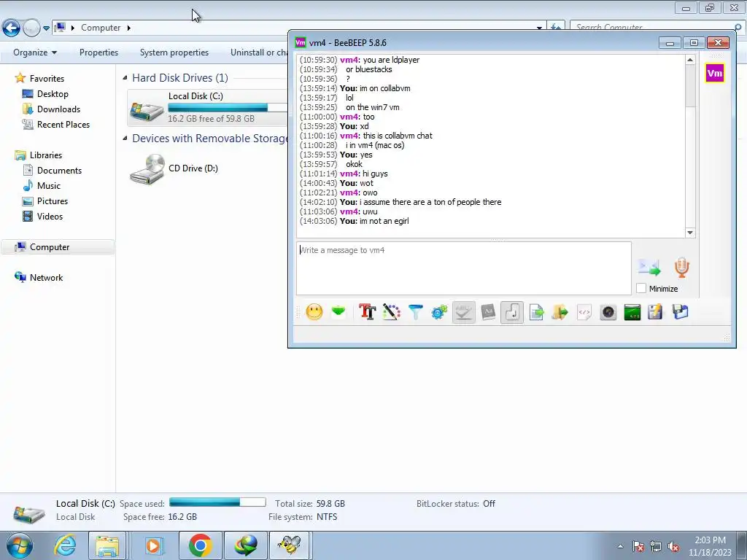The width and height of the screenshot is (747, 560).
Task: Open the Organize dropdown menu
Action: 35,52
